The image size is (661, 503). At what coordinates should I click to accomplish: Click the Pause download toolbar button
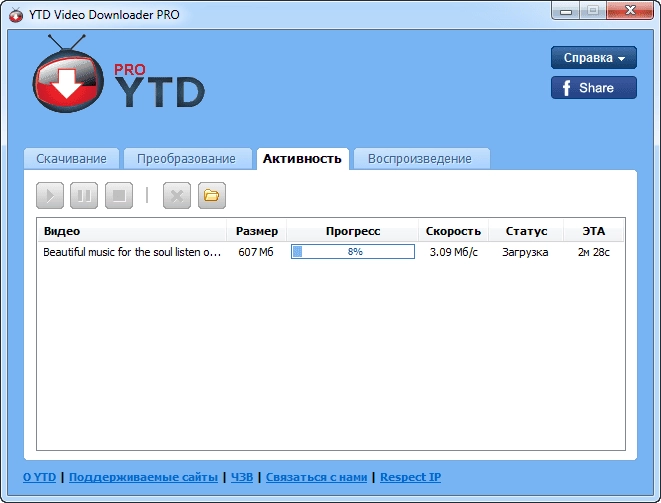coord(84,196)
